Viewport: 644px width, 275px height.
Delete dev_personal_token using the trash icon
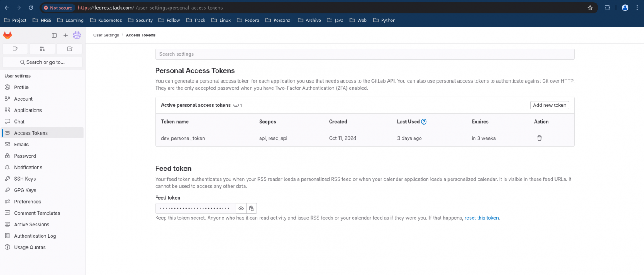pyautogui.click(x=539, y=138)
